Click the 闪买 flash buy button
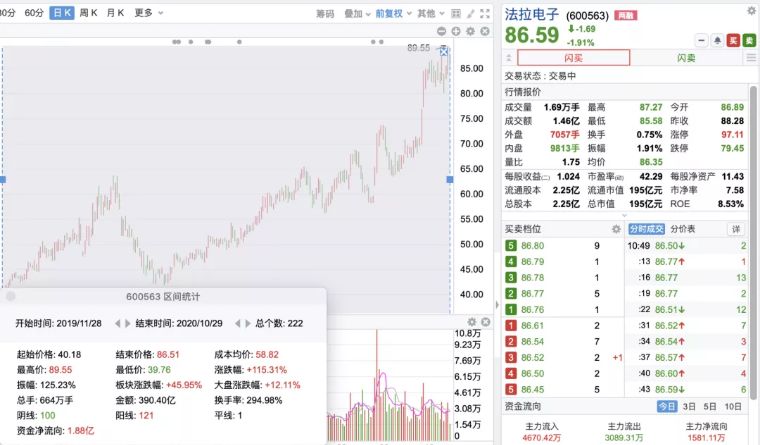The image size is (760, 445). pyautogui.click(x=573, y=58)
